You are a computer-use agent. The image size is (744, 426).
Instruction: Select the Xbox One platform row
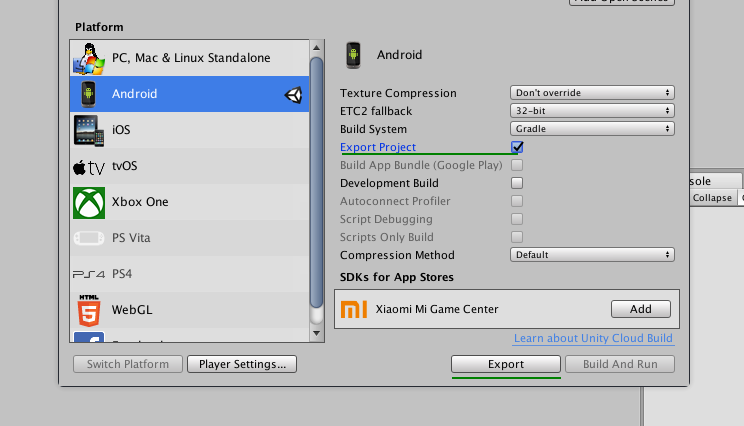click(189, 202)
